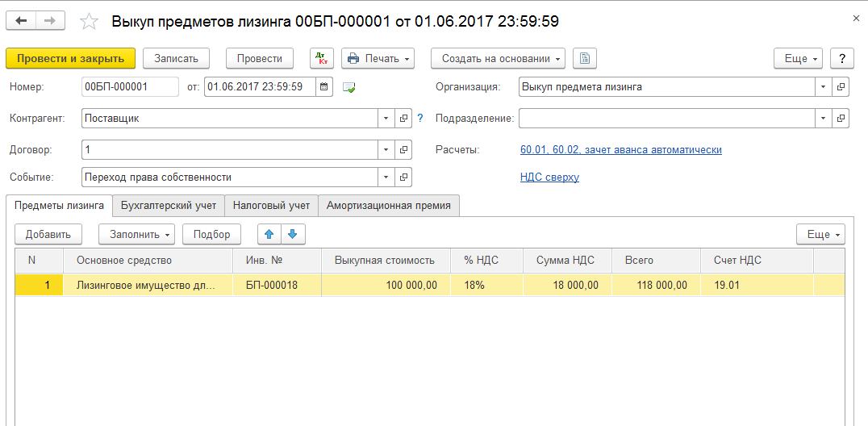Expand the Подразделение dropdown list
This screenshot has width=868, height=426.
[824, 118]
